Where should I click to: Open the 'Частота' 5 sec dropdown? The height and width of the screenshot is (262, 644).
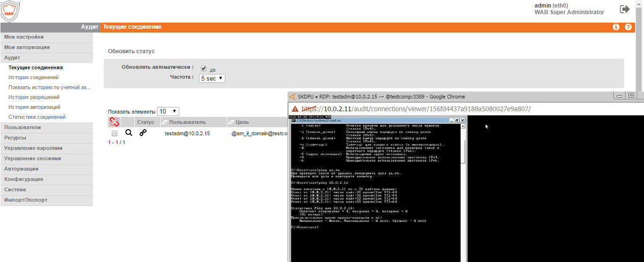pos(212,78)
